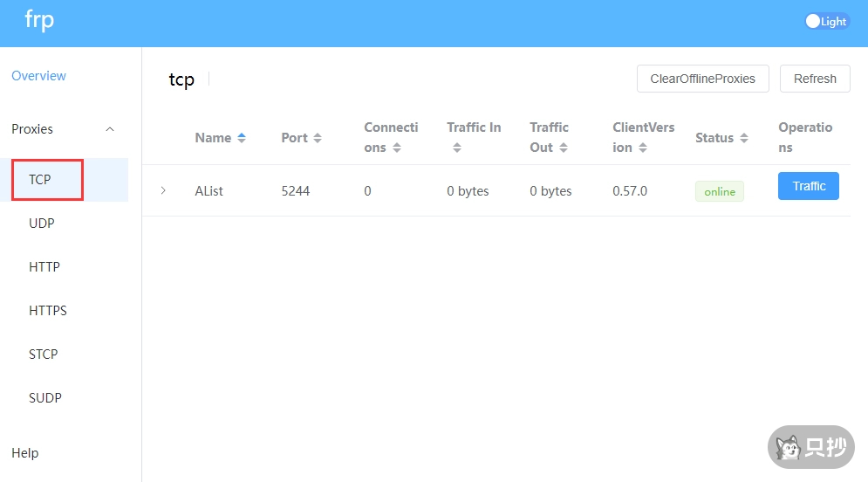
Task: Sort table by Name column arrows
Action: [242, 138]
